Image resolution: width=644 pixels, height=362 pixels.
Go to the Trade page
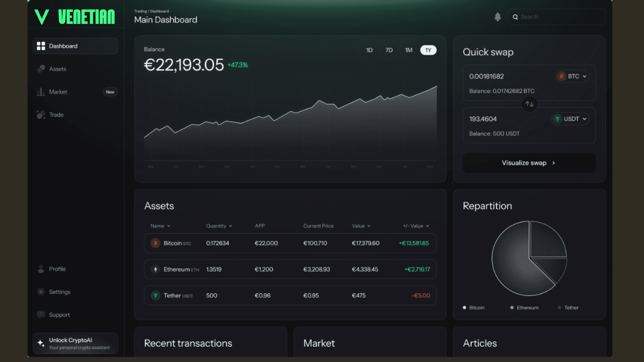56,115
